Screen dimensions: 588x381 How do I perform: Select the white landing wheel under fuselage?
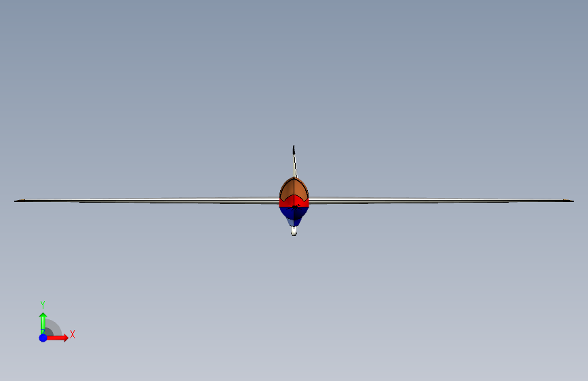pos(294,231)
